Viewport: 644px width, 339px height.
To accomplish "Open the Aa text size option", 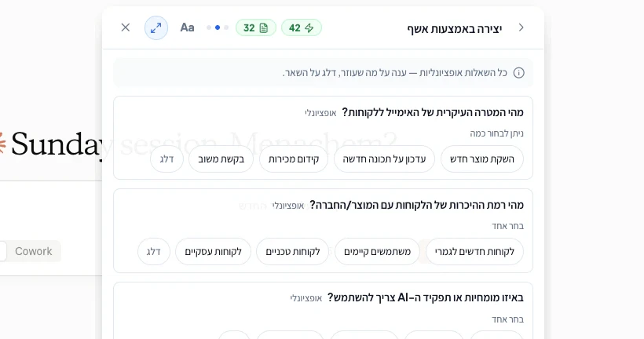I will (187, 27).
